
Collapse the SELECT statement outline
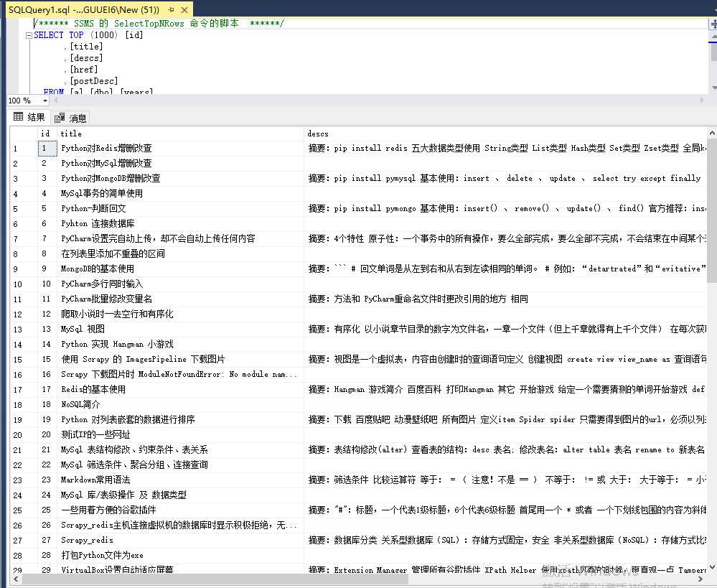click(x=29, y=35)
